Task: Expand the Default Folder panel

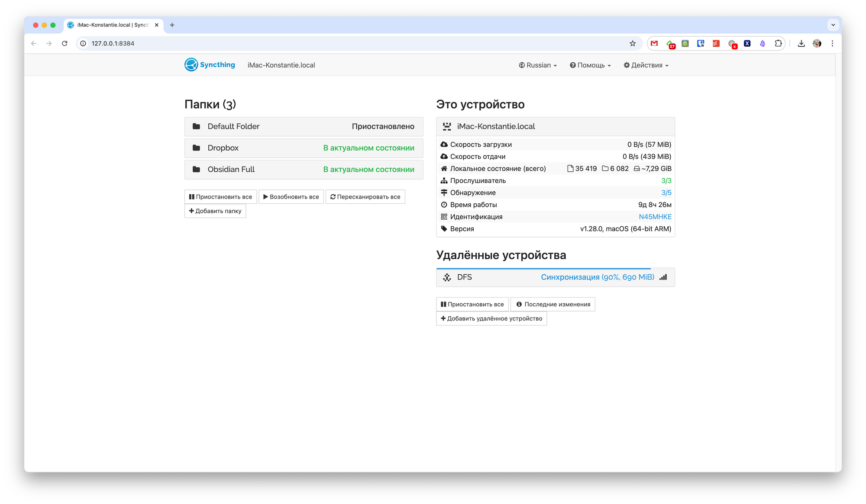Action: coord(304,126)
